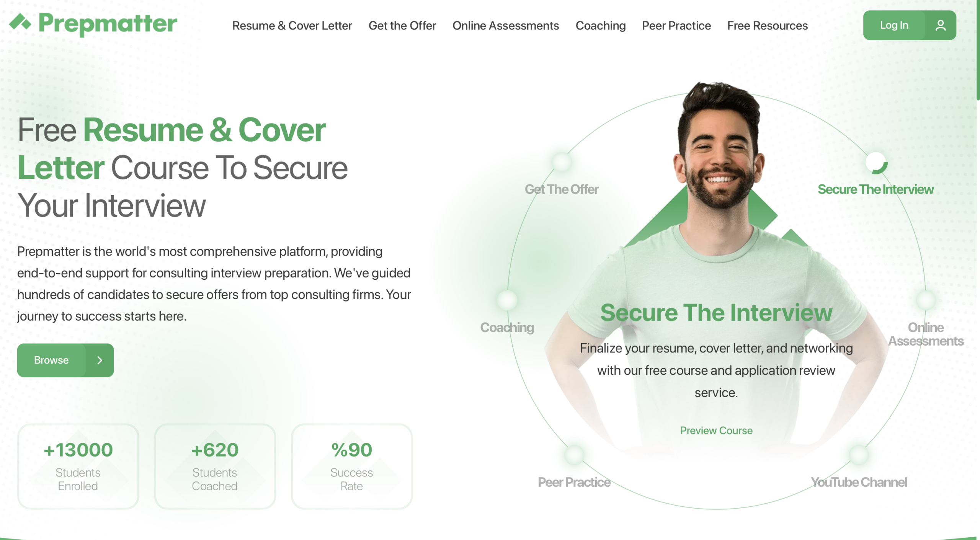Click the Prepmatter diamond logo icon
Screen dimensions: 980x540
tap(20, 22)
